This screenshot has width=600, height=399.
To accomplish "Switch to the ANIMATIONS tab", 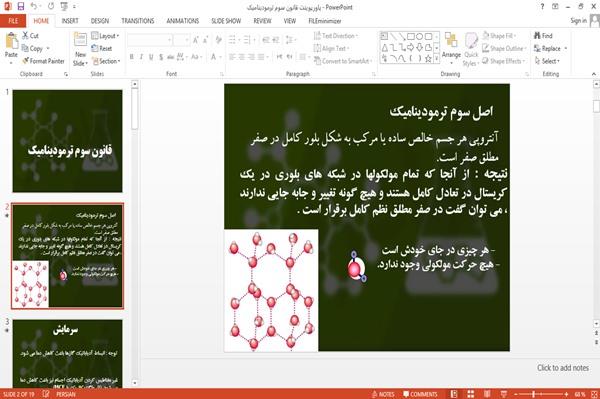I will point(183,21).
